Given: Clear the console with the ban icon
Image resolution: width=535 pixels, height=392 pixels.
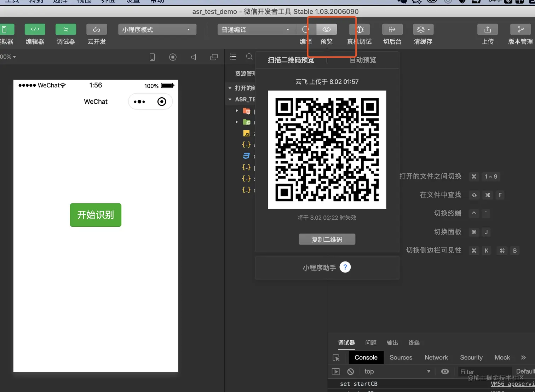Looking at the screenshot, I should point(350,371).
